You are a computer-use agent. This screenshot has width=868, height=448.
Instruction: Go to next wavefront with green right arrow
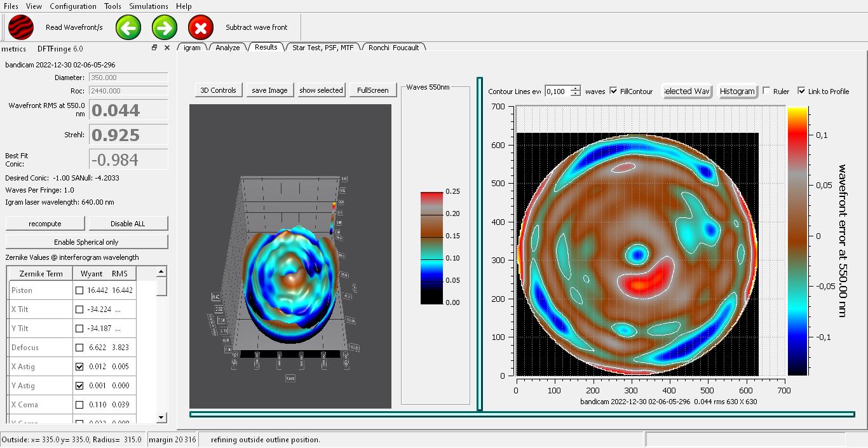coord(165,27)
